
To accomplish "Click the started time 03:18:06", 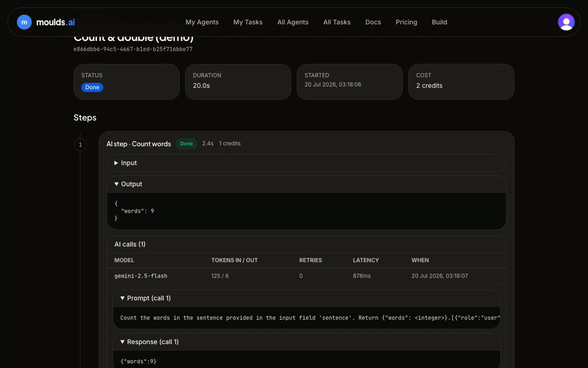I will pyautogui.click(x=333, y=85).
